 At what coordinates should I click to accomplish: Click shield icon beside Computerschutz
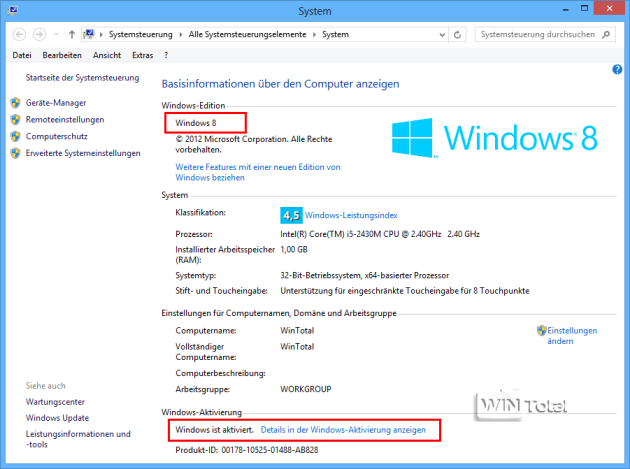pyautogui.click(x=15, y=136)
